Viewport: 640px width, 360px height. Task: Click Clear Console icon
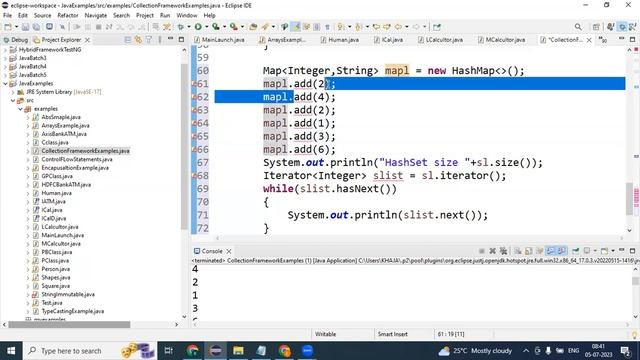pyautogui.click(x=518, y=251)
